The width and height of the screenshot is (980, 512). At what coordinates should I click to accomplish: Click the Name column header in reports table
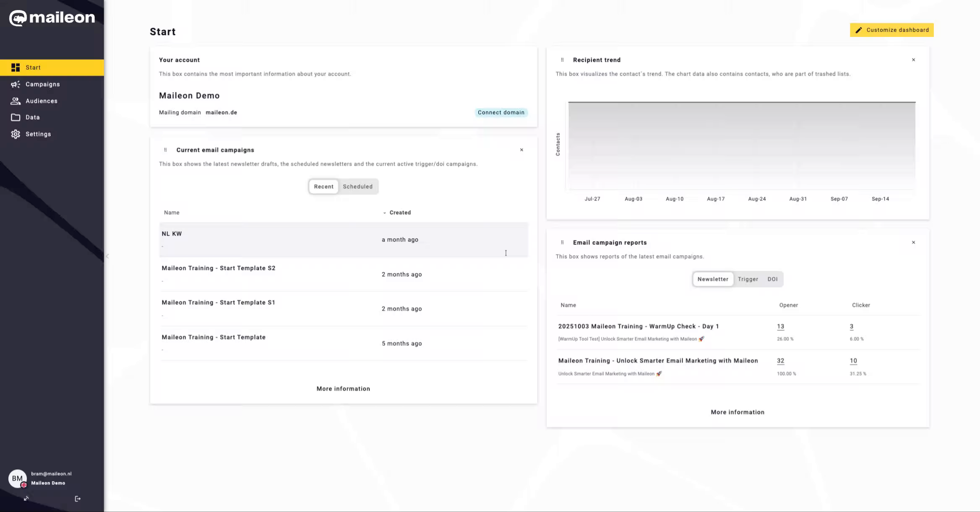tap(568, 305)
